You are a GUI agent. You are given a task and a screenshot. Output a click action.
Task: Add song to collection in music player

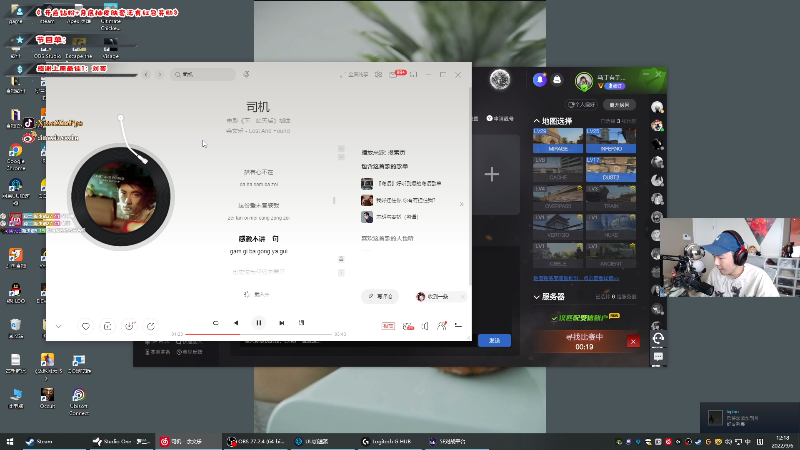tap(108, 326)
